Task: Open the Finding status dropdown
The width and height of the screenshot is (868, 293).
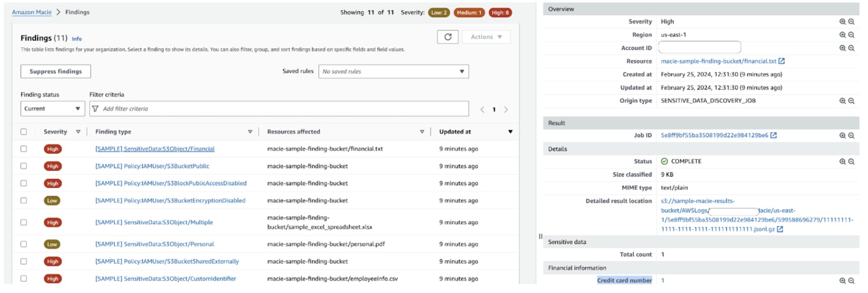Action: coord(53,109)
